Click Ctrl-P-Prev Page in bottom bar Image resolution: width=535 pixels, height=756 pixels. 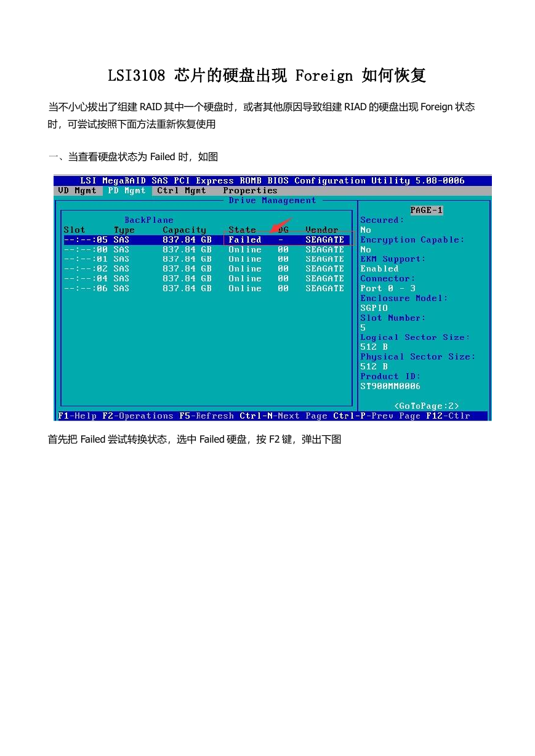377,416
